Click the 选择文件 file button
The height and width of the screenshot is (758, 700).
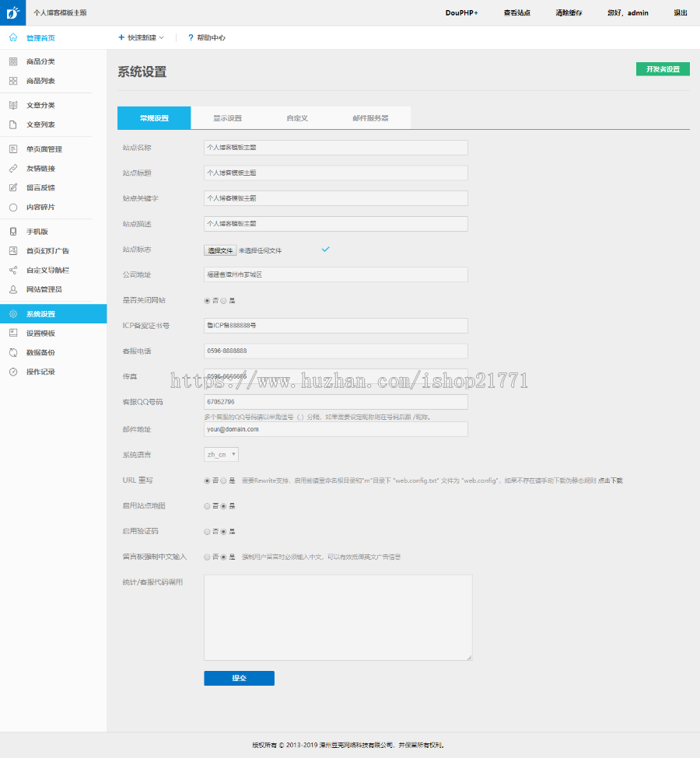220,250
